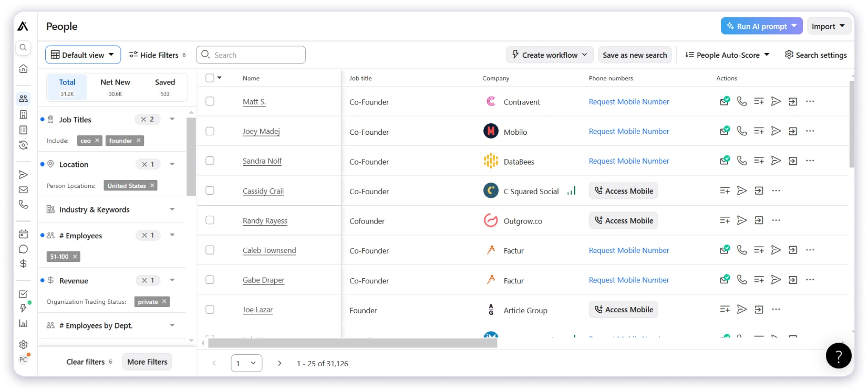Open the Default view dropdown
Image resolution: width=868 pixels, height=392 pixels.
[x=83, y=55]
